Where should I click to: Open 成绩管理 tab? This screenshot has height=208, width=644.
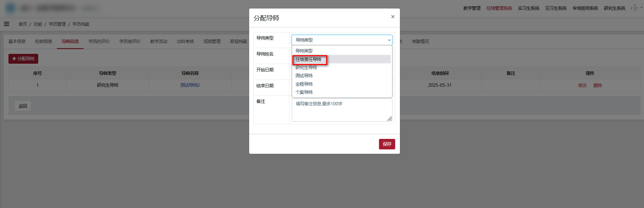coord(212,41)
